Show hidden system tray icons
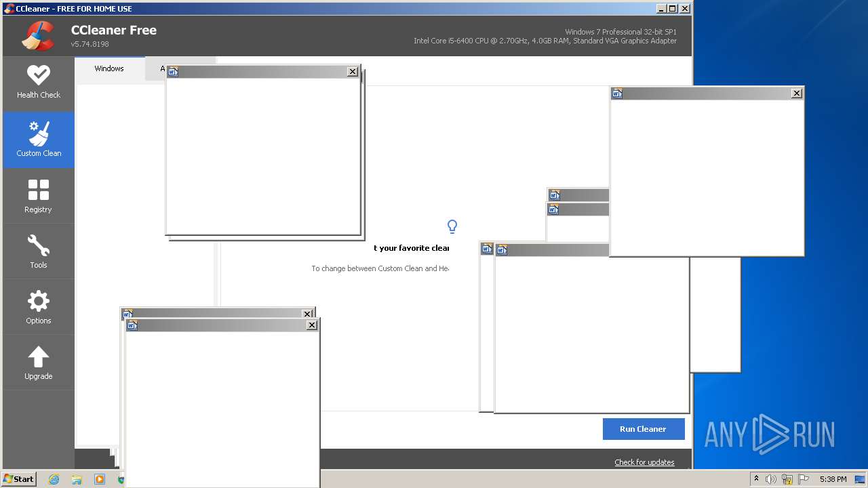The height and width of the screenshot is (488, 868). [756, 479]
